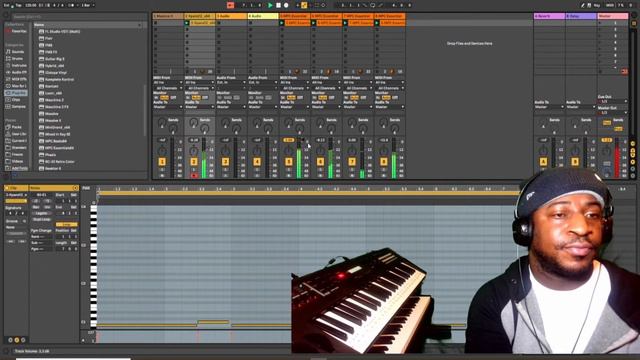Screen dimensions: 640x360
Task: Open Cue Out dropdown on Master track
Action: pos(613,101)
